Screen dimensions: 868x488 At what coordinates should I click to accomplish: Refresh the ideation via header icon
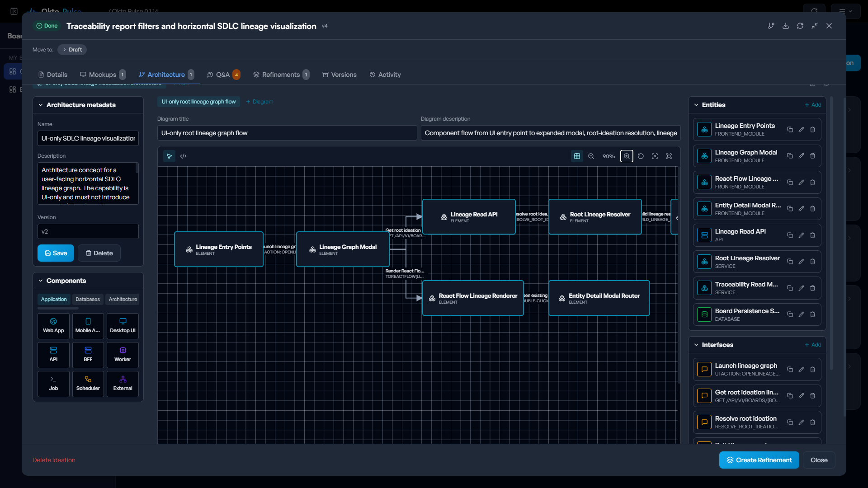tap(800, 26)
